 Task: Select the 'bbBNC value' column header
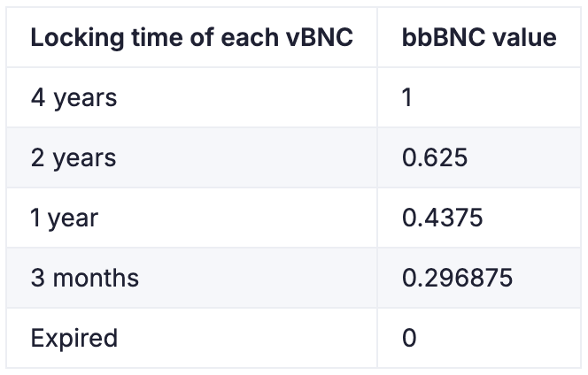click(479, 37)
